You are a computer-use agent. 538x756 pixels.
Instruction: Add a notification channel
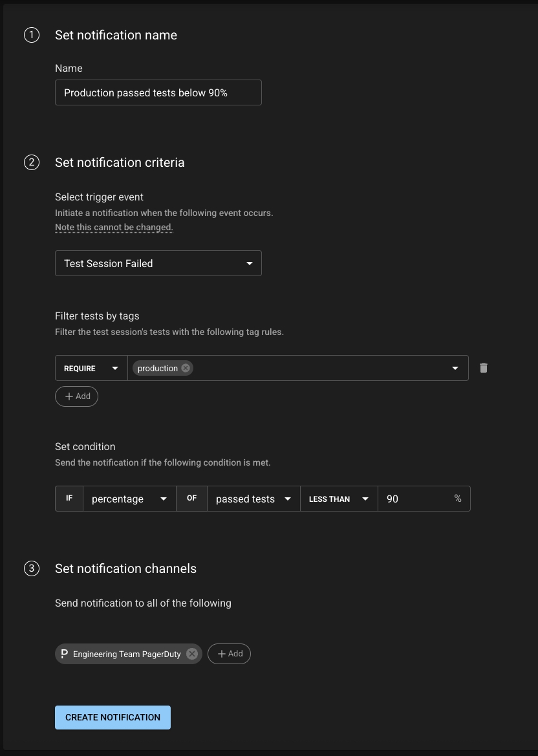(x=229, y=654)
